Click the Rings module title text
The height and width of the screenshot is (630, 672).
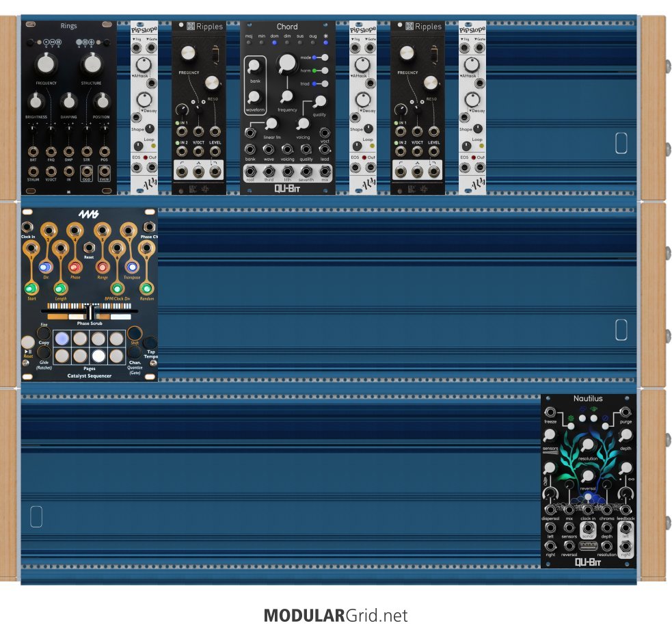[68, 26]
